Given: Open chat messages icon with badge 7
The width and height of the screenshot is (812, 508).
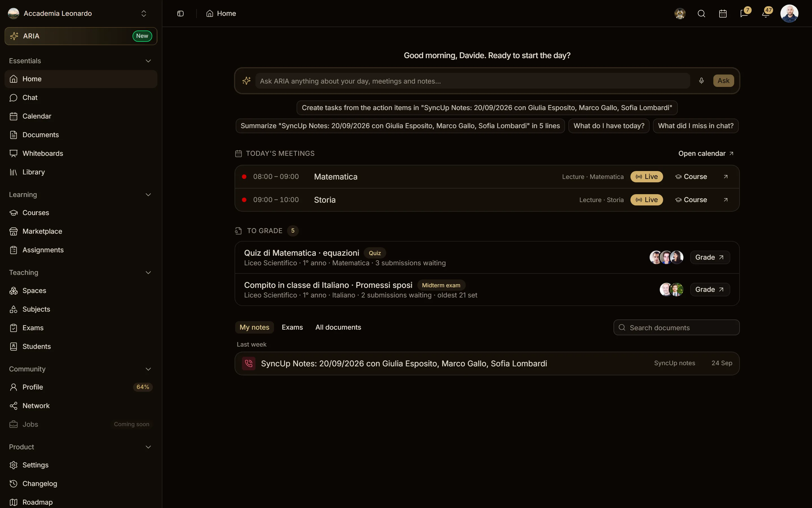Looking at the screenshot, I should point(744,14).
